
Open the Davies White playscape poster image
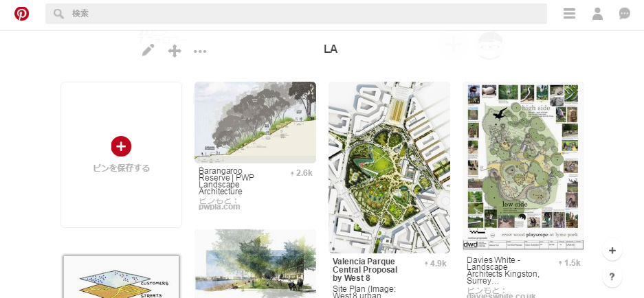(523, 166)
